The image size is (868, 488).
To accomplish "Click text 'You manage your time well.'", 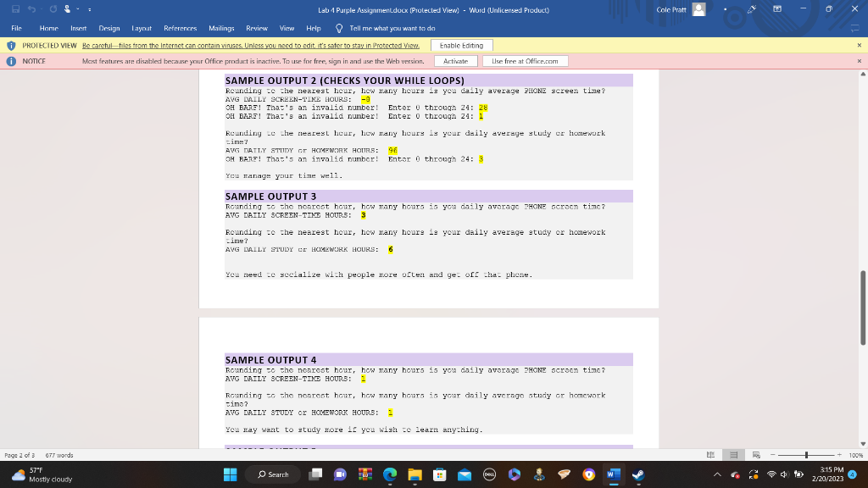I will coord(284,175).
